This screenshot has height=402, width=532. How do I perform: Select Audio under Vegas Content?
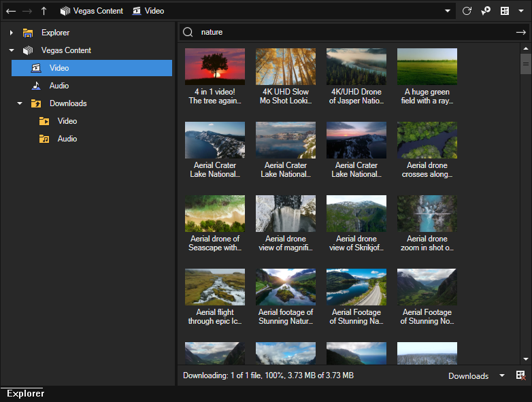pos(59,86)
